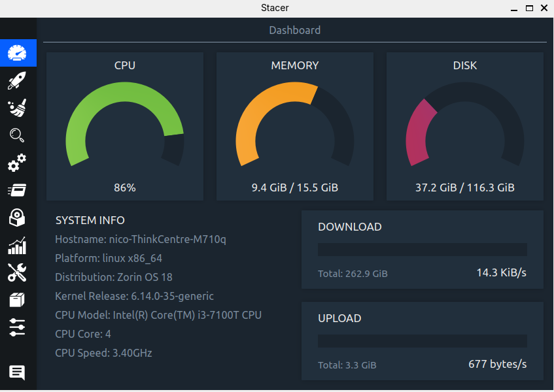554x392 pixels.
Task: Click the Feedback speech bubble icon
Action: (x=18, y=372)
